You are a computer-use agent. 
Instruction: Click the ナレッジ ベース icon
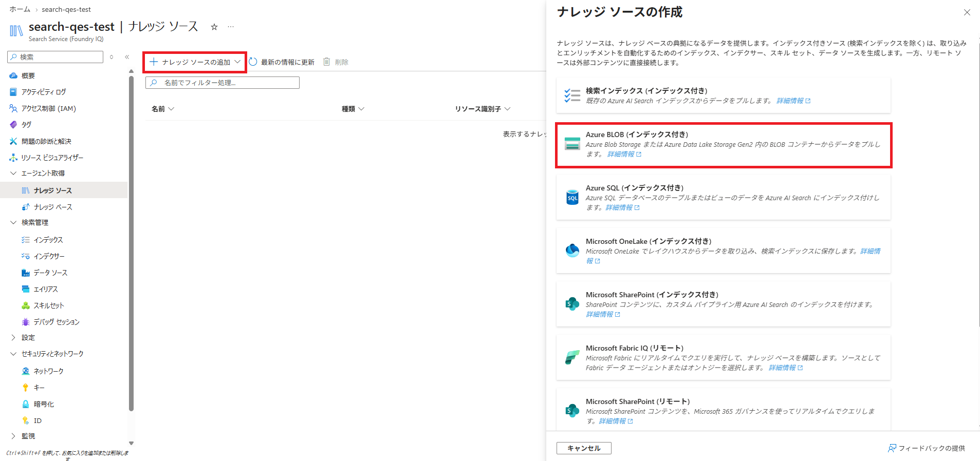[26, 207]
